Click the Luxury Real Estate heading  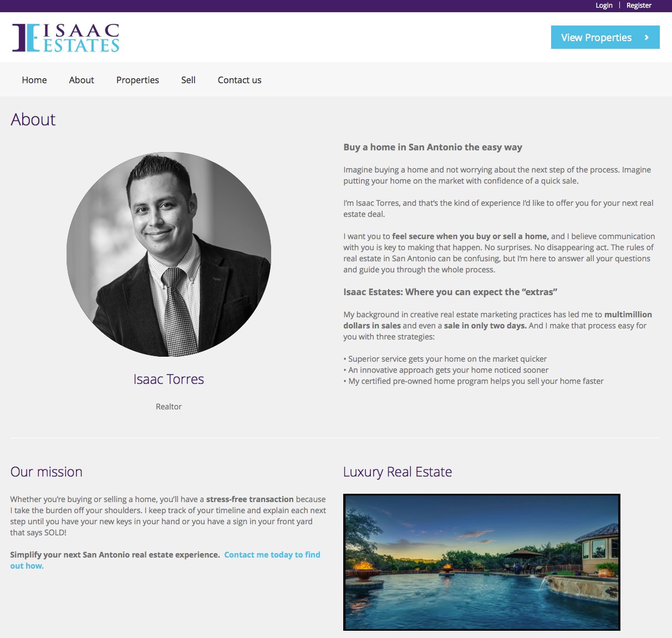(x=398, y=472)
